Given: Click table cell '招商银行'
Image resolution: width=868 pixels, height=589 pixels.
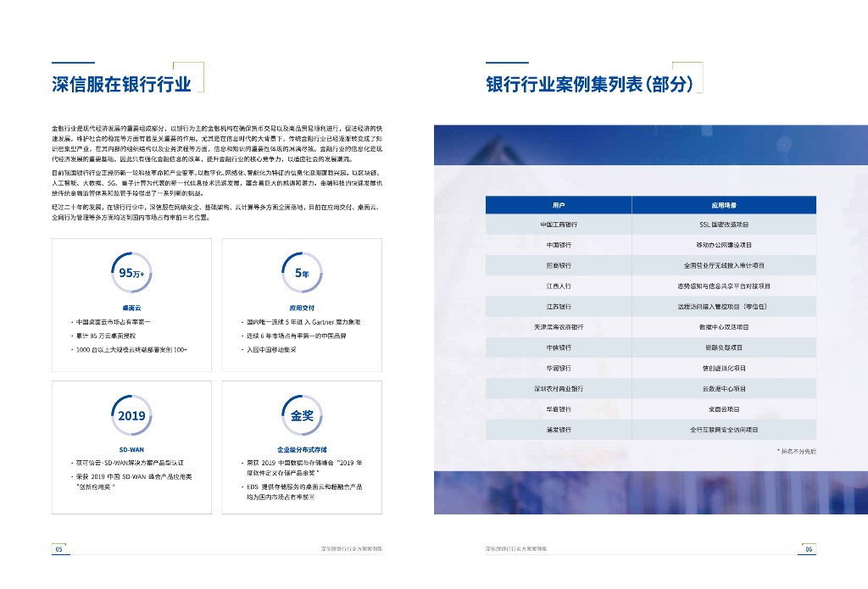Looking at the screenshot, I should tap(559, 265).
